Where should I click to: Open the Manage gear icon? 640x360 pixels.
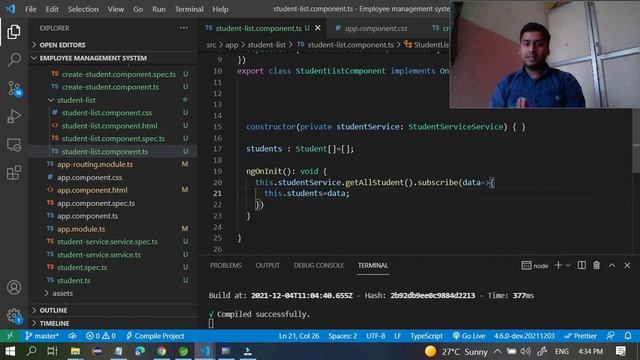[14, 316]
